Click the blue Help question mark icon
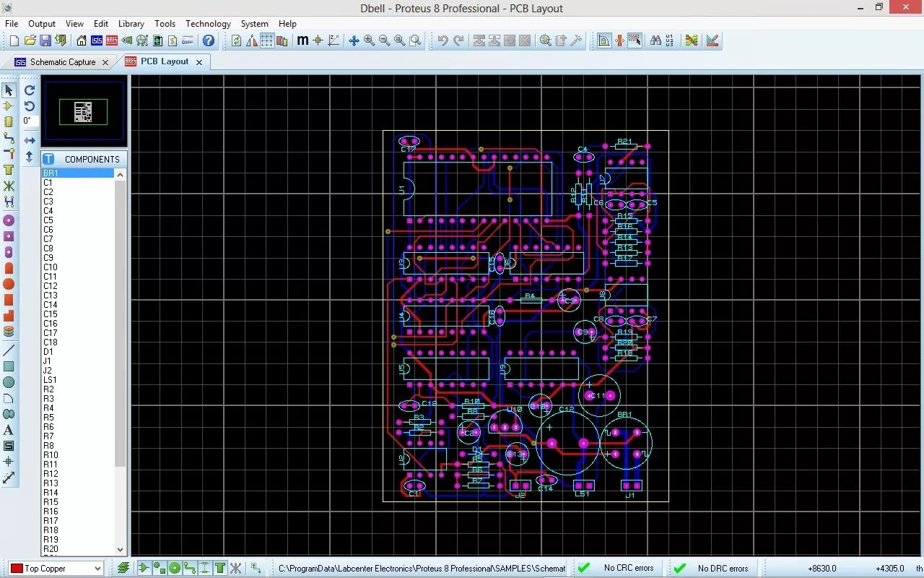This screenshot has height=578, width=924. pos(209,40)
